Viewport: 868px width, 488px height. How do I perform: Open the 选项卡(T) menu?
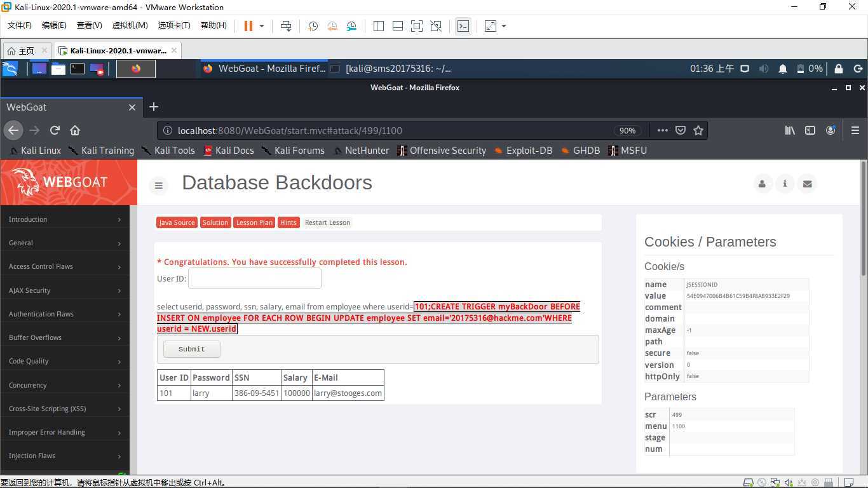tap(174, 25)
